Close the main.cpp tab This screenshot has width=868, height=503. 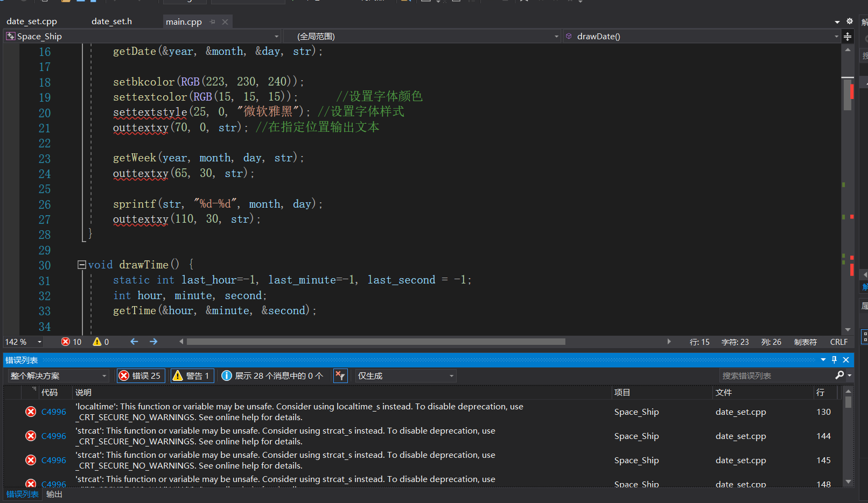[x=225, y=22]
